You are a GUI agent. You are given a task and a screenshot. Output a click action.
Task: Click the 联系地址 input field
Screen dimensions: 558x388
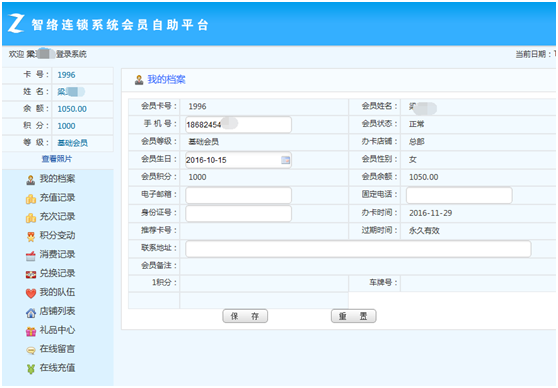click(358, 248)
